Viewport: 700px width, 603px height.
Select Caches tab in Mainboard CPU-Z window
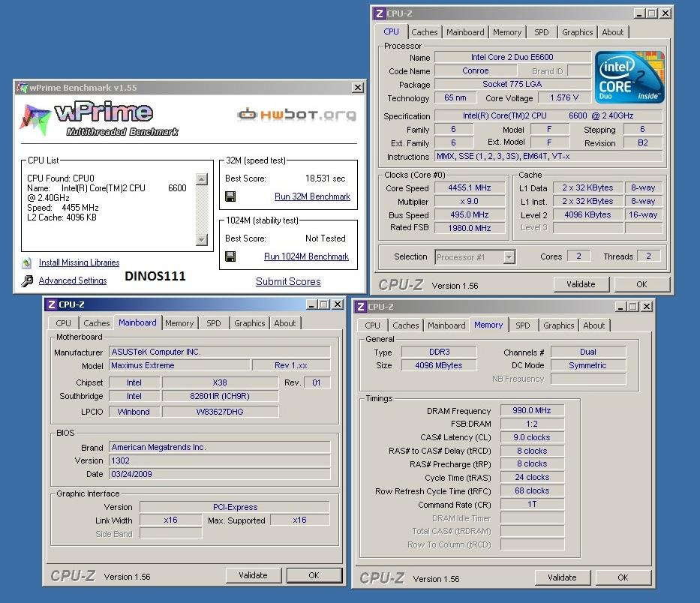tap(97, 323)
